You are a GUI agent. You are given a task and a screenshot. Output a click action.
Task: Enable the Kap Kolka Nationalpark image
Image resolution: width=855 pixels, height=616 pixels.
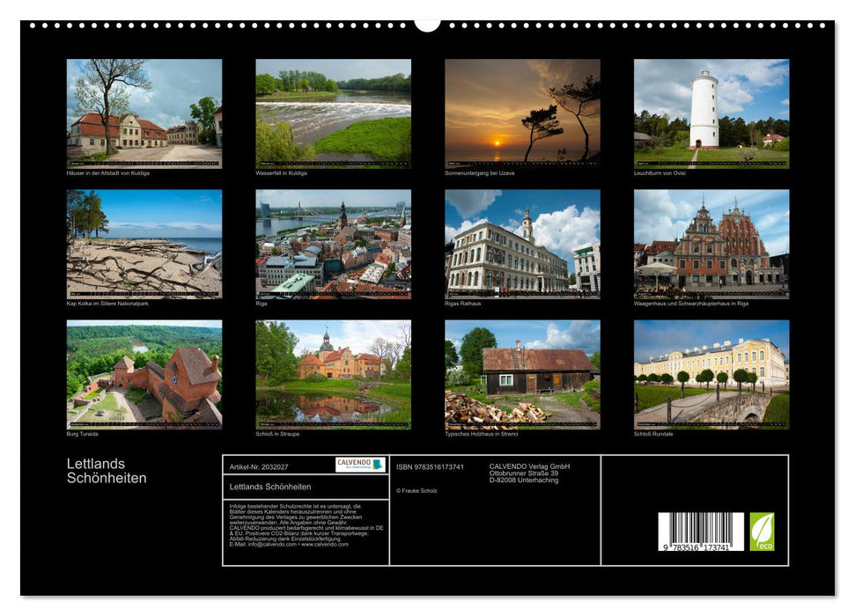pyautogui.click(x=145, y=245)
